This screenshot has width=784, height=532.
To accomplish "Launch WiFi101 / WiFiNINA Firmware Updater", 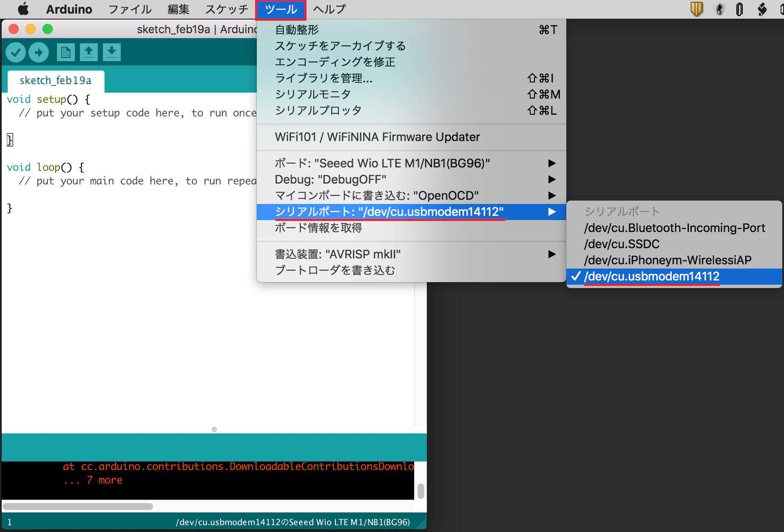I will 411,137.
